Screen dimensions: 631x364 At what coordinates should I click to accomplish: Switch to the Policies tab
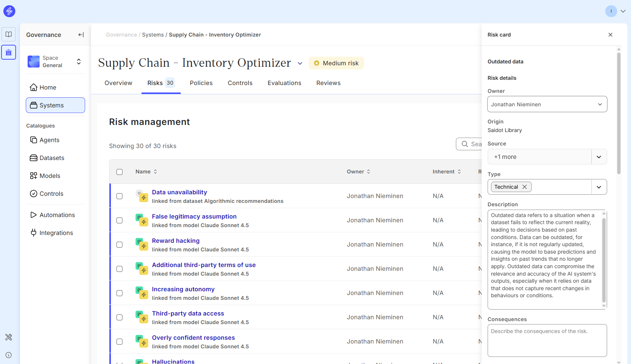201,83
